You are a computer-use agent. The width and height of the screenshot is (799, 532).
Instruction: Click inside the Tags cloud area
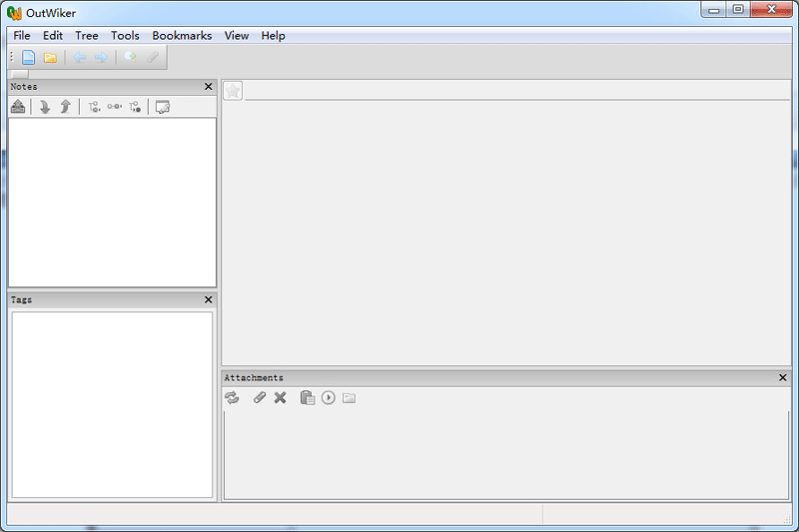tap(112, 404)
